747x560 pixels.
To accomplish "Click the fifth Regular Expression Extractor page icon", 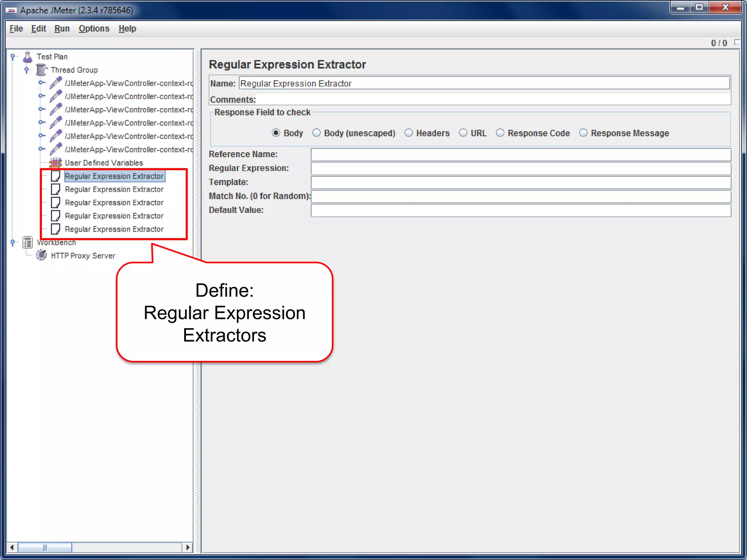I will coord(55,229).
